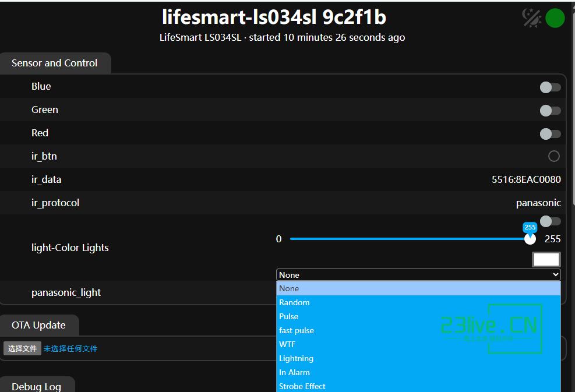Open the white color swatch picker
This screenshot has height=392, width=575.
(546, 260)
